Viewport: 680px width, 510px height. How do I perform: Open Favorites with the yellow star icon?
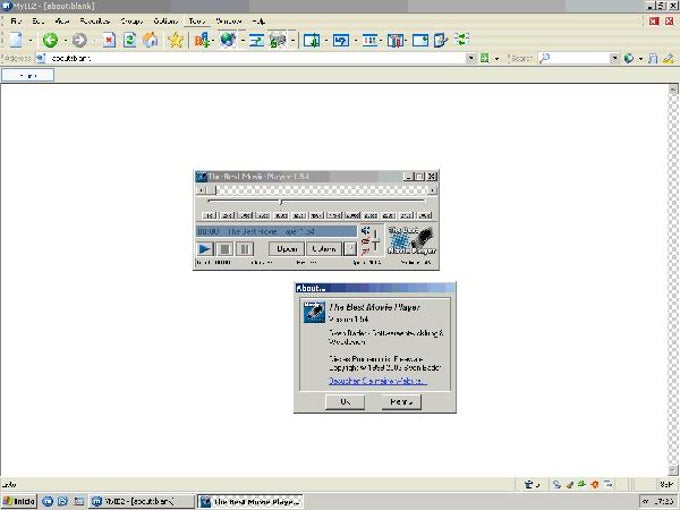(x=176, y=40)
